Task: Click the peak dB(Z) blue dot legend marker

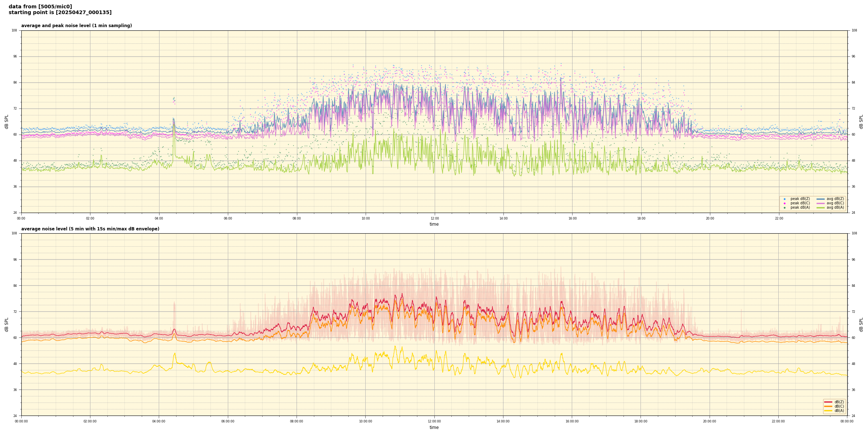Action: (784, 199)
